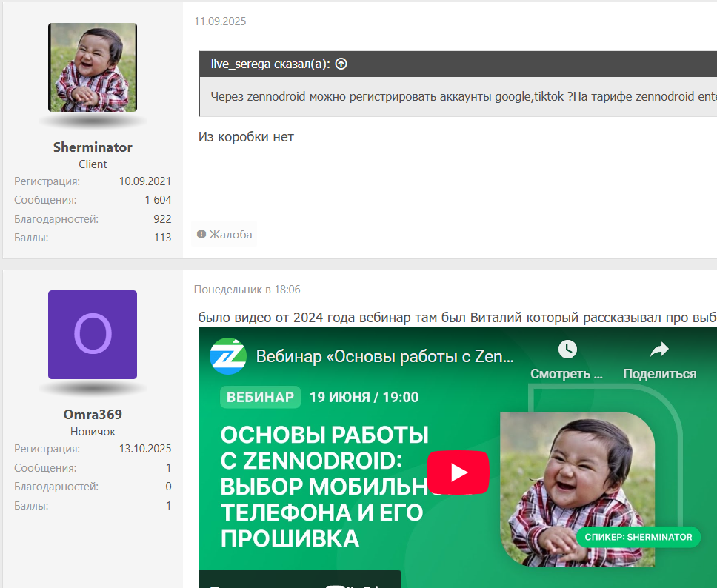
Task: Click the Share arrow icon on video
Action: (x=659, y=350)
